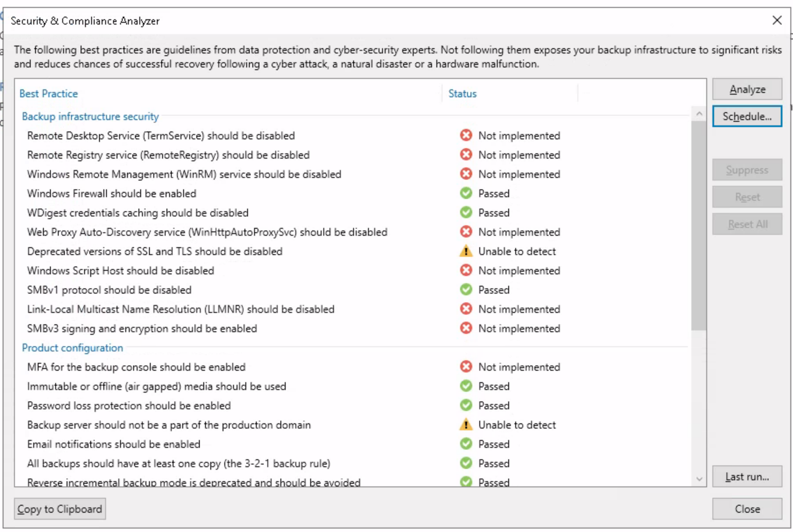Click the scroll down arrow of the list
Screen dimensions: 793x532
click(x=699, y=479)
